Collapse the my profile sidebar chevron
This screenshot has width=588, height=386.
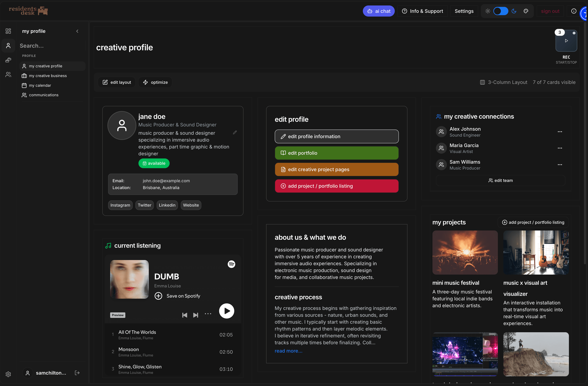tap(77, 31)
